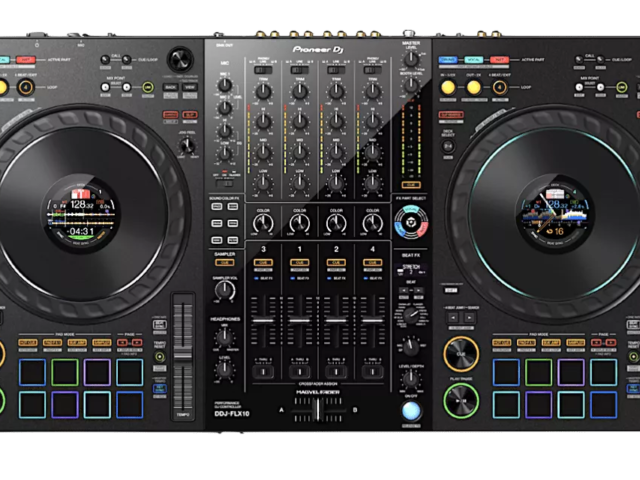The image size is (640, 480).
Task: Click the SAMPLER VOL knob
Action: [225, 290]
